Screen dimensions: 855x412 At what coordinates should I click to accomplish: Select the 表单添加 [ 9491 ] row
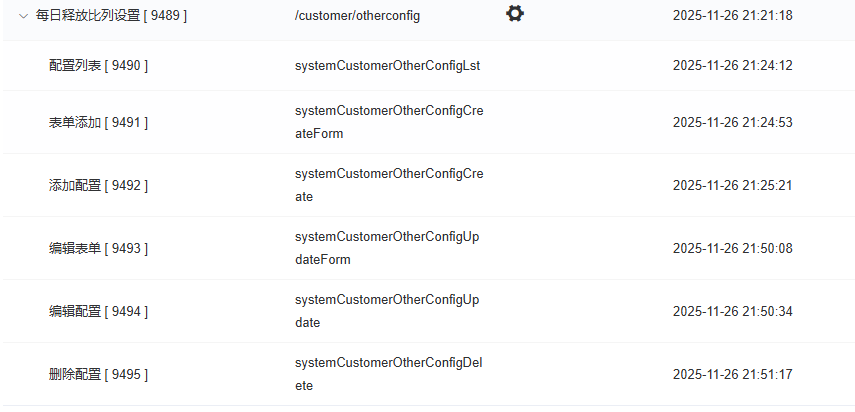click(98, 123)
